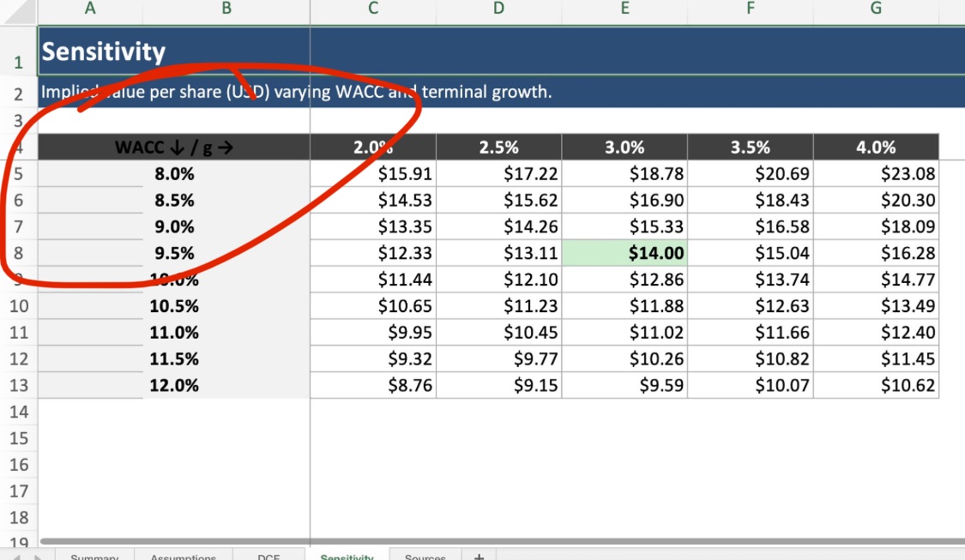Click the horizontal scrollbar above the sheet tabs
This screenshot has height=560, width=965.
pos(502,541)
